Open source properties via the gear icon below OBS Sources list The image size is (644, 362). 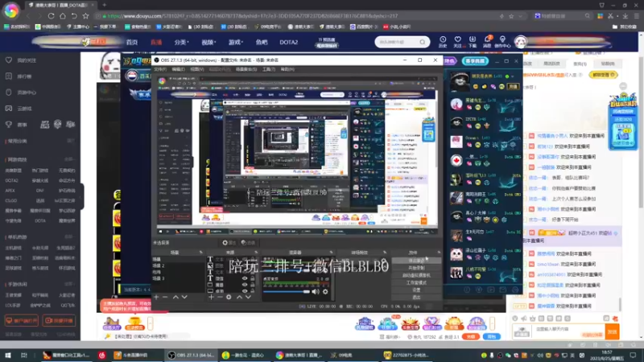(x=229, y=297)
